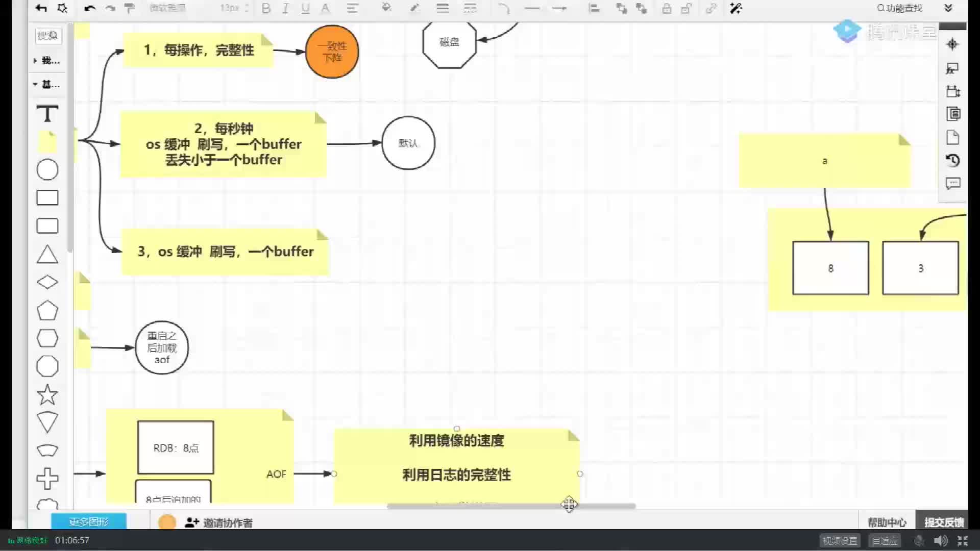Open the text alignment options
The height and width of the screenshot is (551, 980).
[x=352, y=8]
